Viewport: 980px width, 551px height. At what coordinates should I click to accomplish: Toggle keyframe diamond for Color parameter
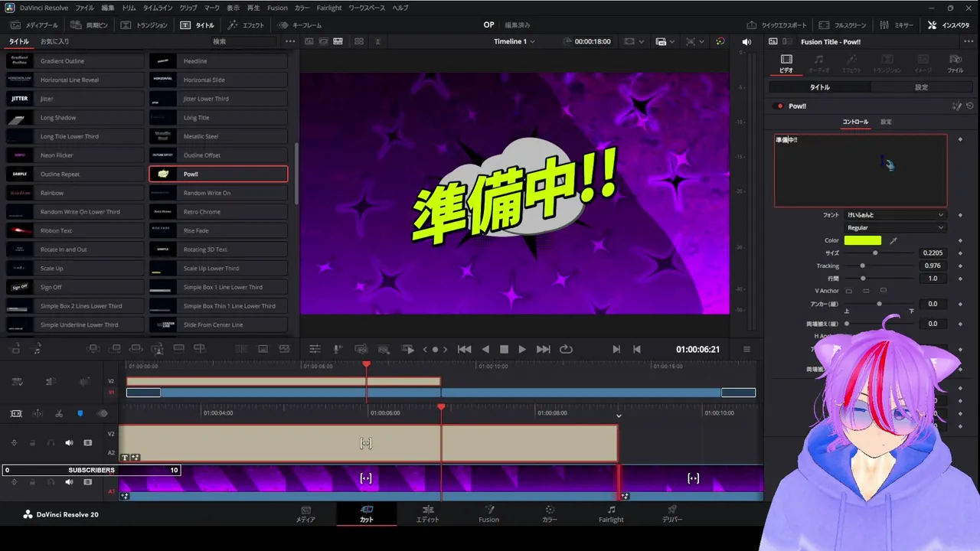(960, 240)
